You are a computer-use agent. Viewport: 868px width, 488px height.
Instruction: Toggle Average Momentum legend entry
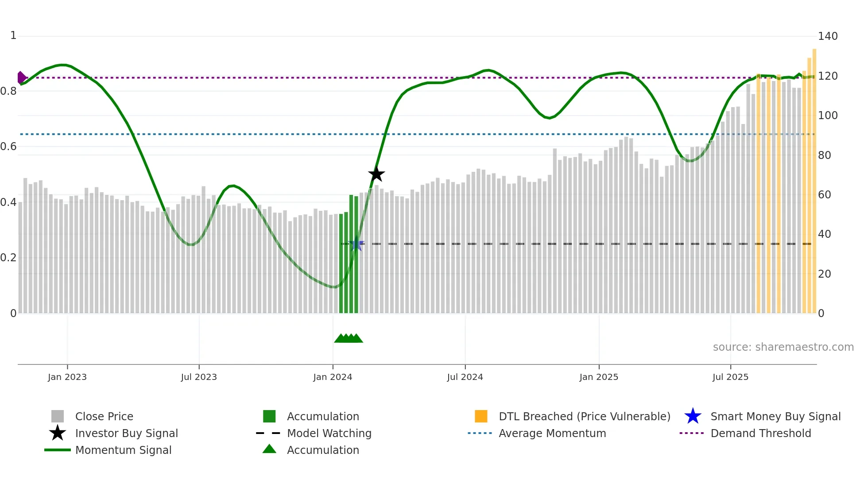(552, 433)
